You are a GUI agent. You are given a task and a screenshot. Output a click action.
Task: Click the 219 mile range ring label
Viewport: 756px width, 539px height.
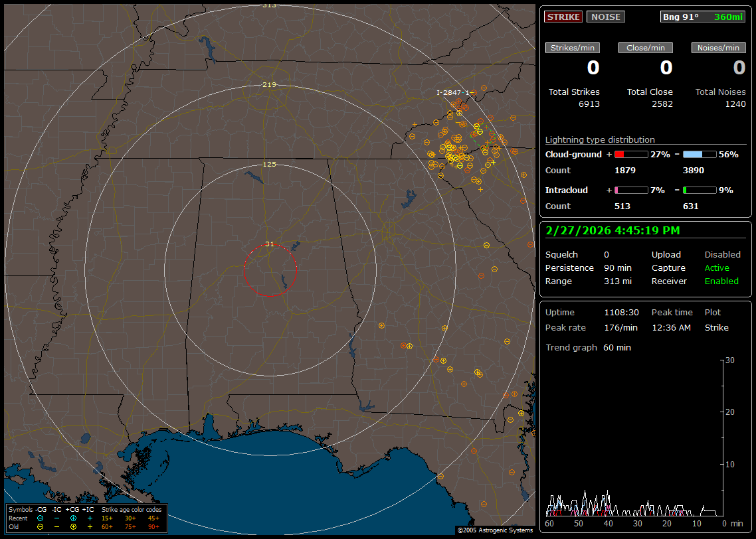click(x=269, y=85)
